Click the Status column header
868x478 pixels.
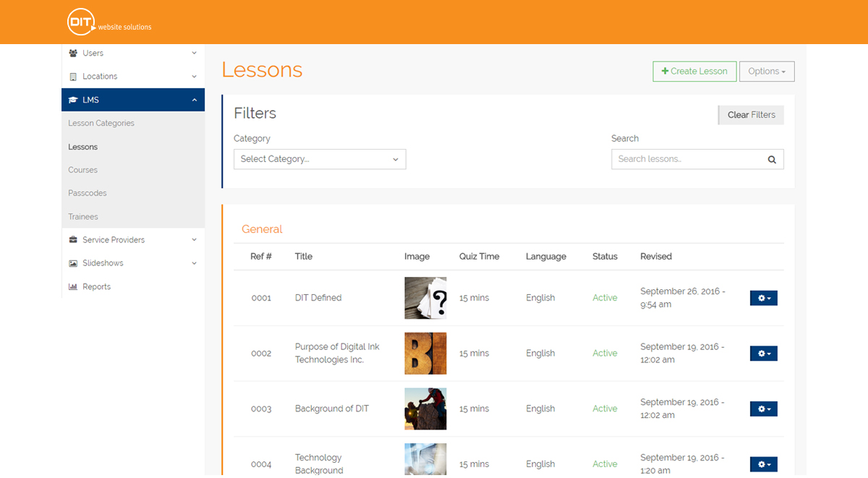tap(605, 257)
